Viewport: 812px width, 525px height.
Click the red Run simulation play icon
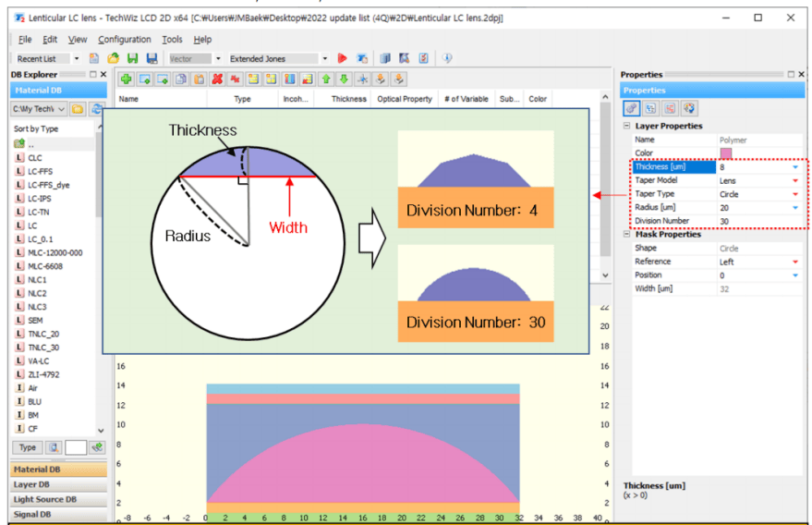(342, 58)
